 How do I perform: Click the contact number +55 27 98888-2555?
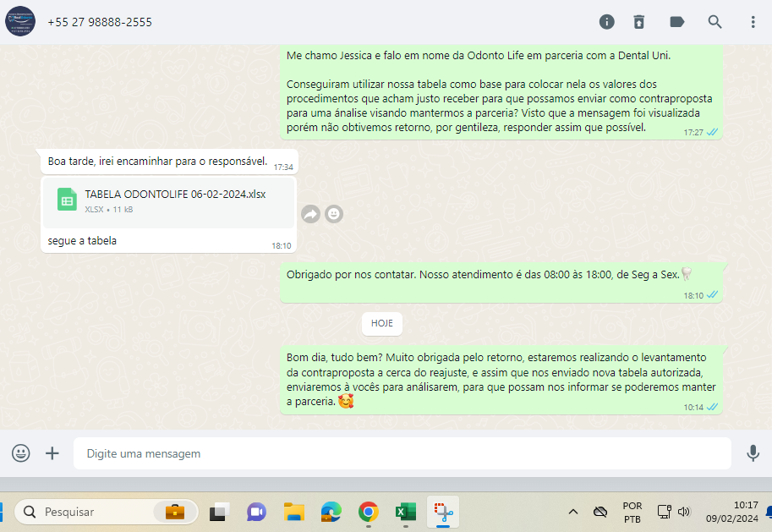pyautogui.click(x=100, y=22)
